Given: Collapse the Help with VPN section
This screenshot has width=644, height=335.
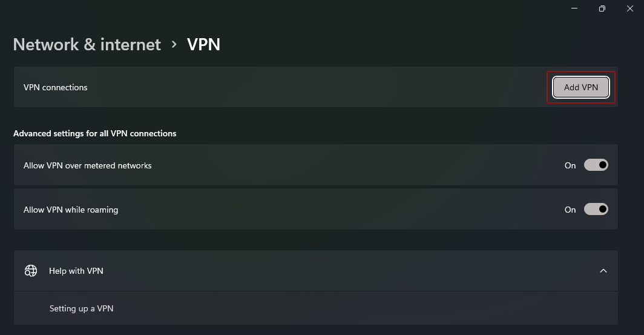Looking at the screenshot, I should pyautogui.click(x=603, y=271).
